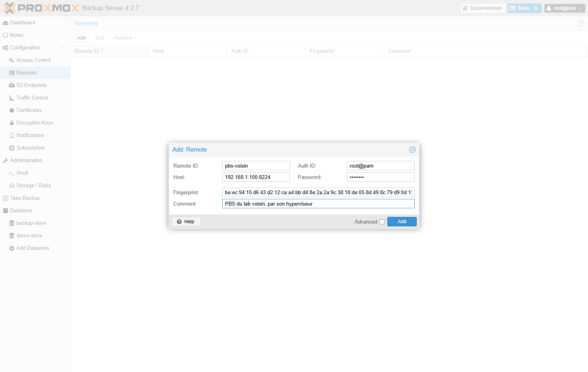Sort by Fingerprint column header
Image resolution: width=588 pixels, height=372 pixels.
(x=345, y=51)
